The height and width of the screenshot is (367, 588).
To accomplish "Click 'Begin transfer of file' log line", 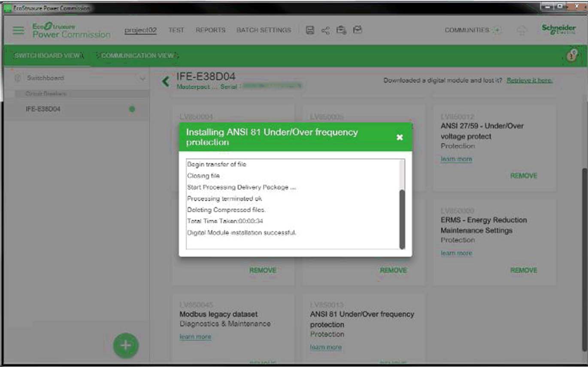I will coord(216,165).
